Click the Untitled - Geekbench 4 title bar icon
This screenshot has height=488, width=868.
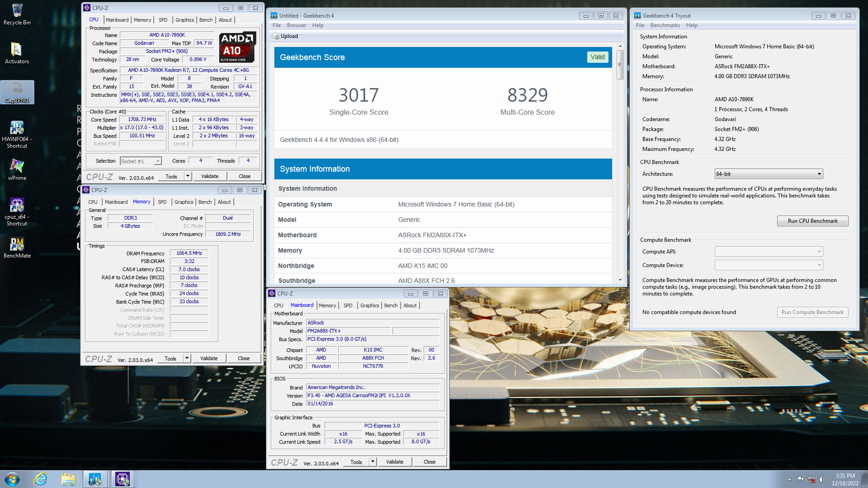click(x=274, y=15)
